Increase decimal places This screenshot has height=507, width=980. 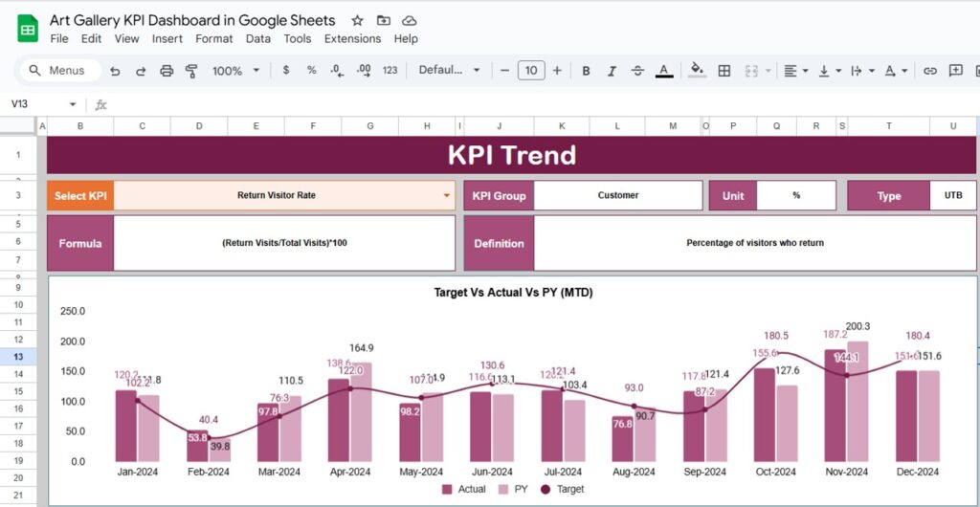(x=364, y=71)
